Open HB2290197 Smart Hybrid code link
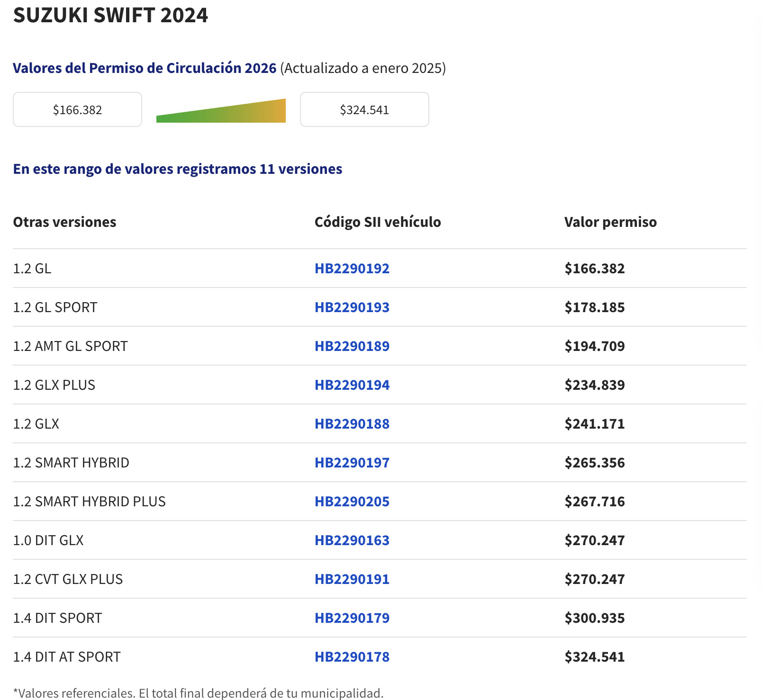 [x=352, y=463]
